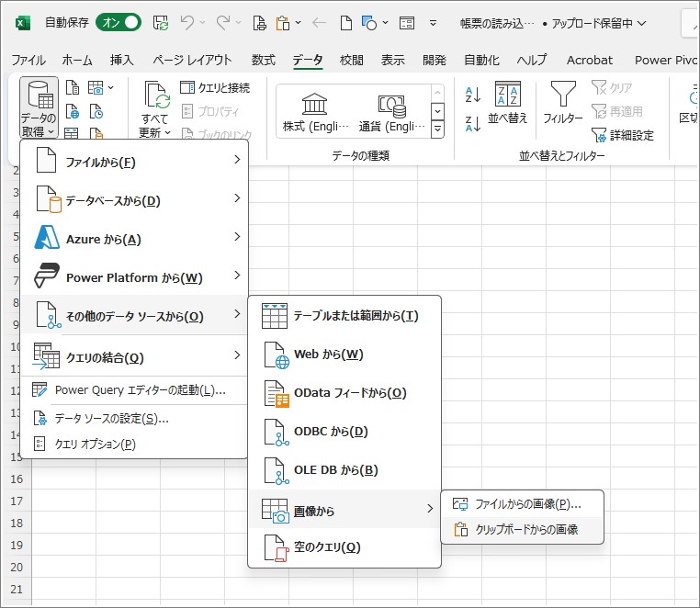
Task: Click the from table/range icon in ribbon
Action: point(73,132)
